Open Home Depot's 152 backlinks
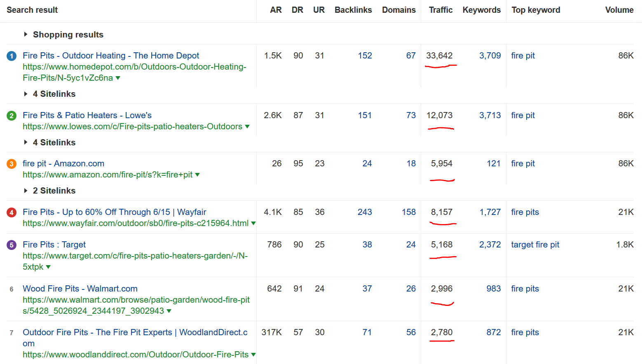642x364 pixels. (365, 56)
